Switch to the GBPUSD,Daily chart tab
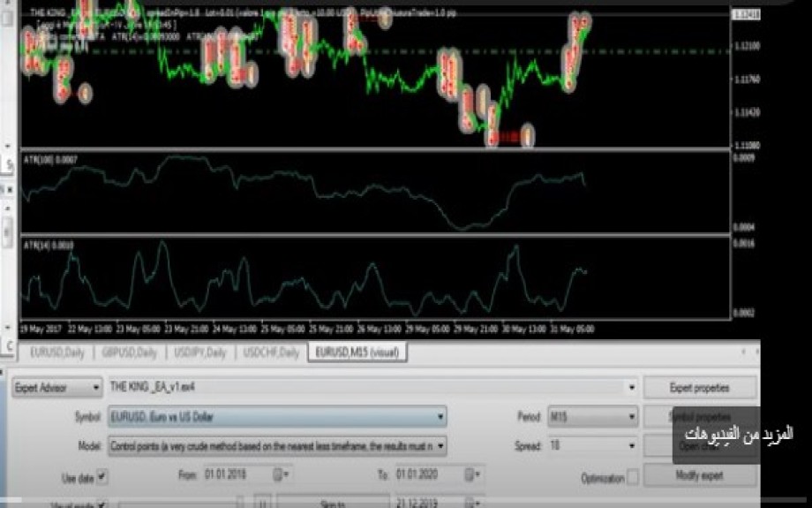The width and height of the screenshot is (812, 508). click(x=130, y=353)
